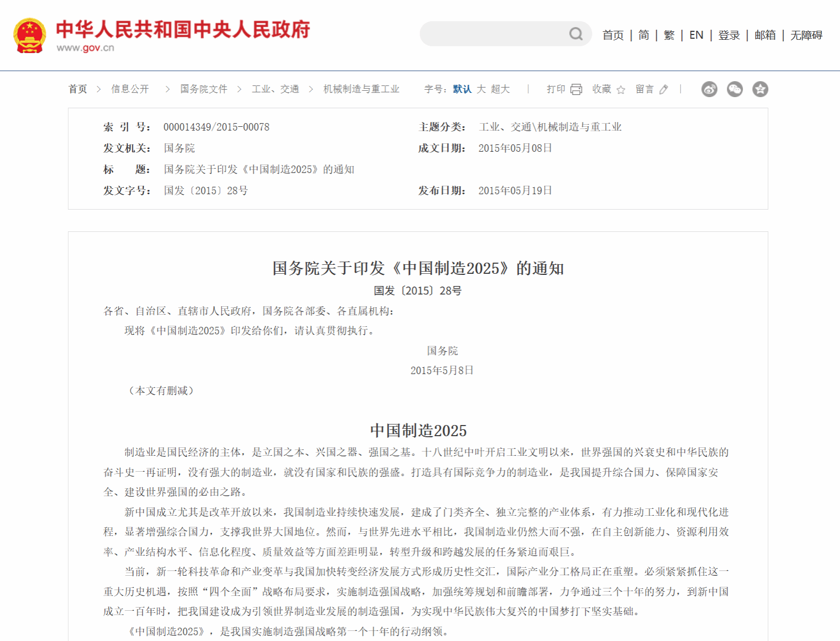Viewport: 840px width, 641px height.
Task: Open 工业、交通 breadcrumb category
Action: [x=276, y=89]
